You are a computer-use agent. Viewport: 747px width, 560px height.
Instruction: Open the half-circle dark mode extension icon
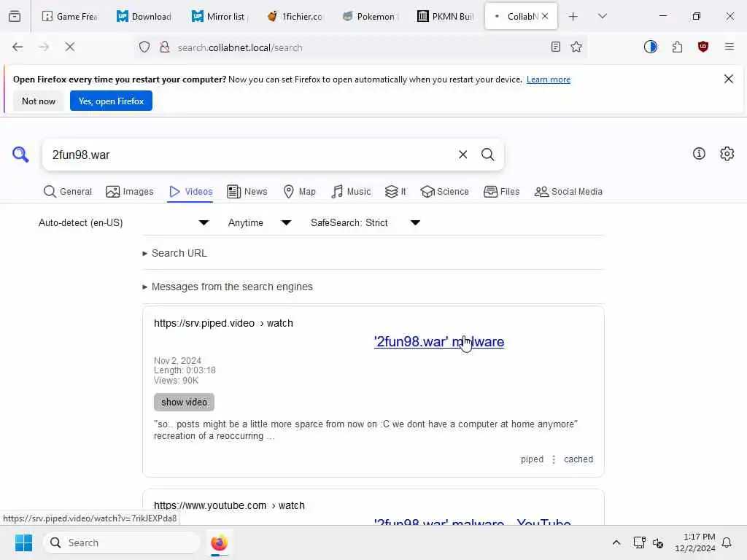click(x=650, y=47)
